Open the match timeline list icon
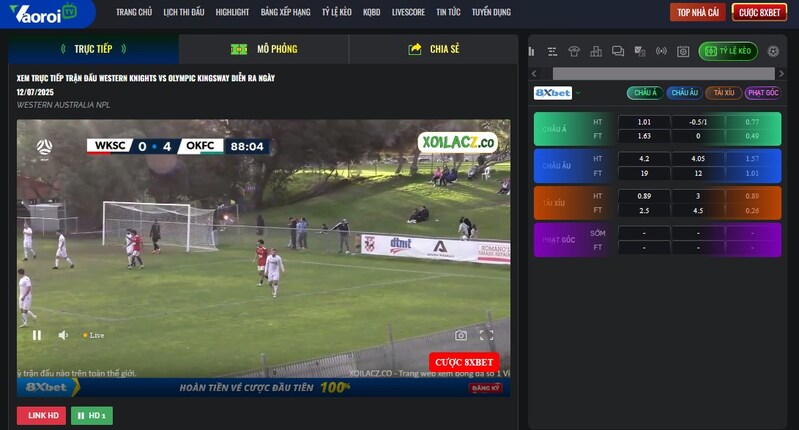Viewport: 799px width, 430px height. tap(552, 51)
